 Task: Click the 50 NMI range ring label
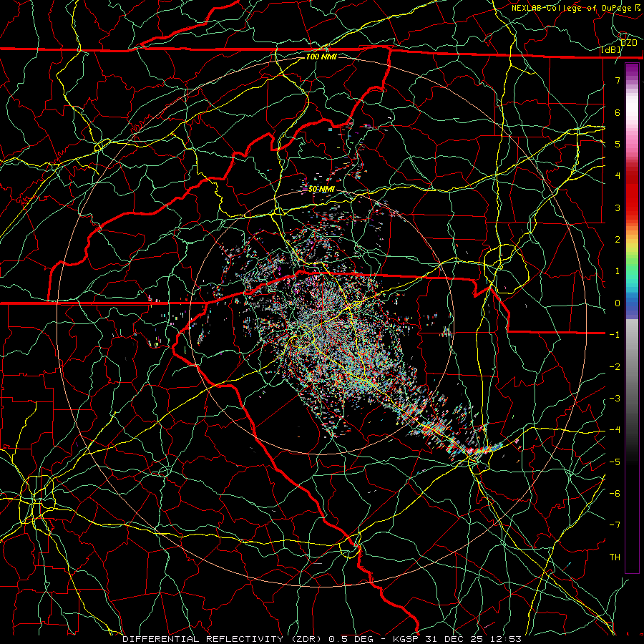coord(321,189)
